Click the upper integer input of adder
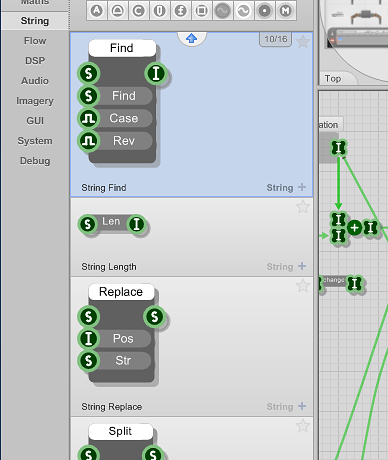Screen dimensions: 388x460 338,219
